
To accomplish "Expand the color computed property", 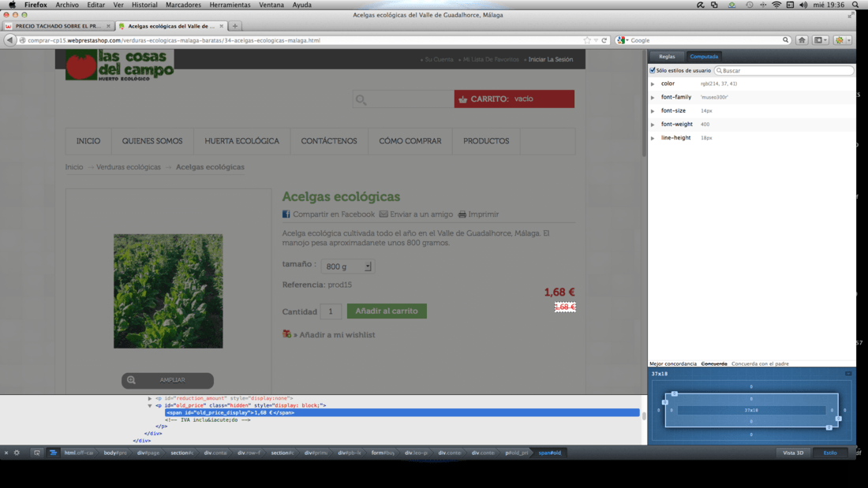I will (x=653, y=84).
